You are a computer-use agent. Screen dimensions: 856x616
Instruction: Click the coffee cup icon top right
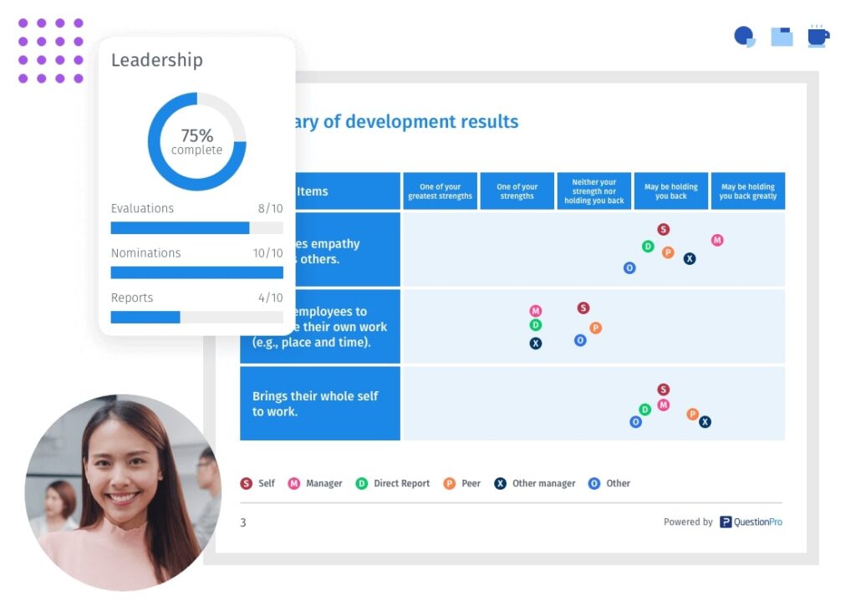(817, 37)
